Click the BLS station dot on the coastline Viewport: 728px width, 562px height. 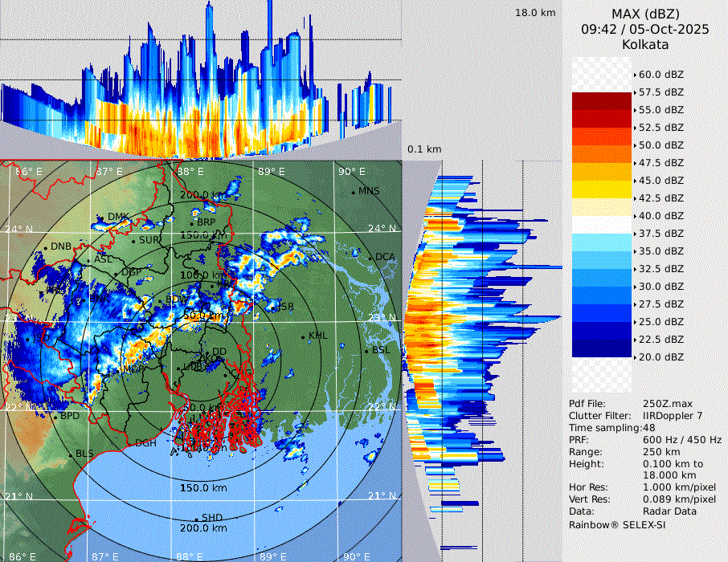coord(71,454)
